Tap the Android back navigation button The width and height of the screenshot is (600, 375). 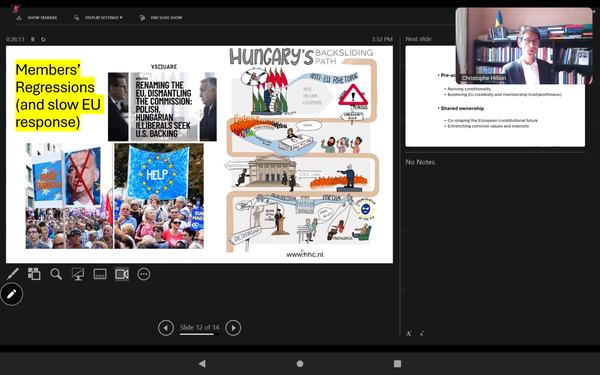(202, 364)
